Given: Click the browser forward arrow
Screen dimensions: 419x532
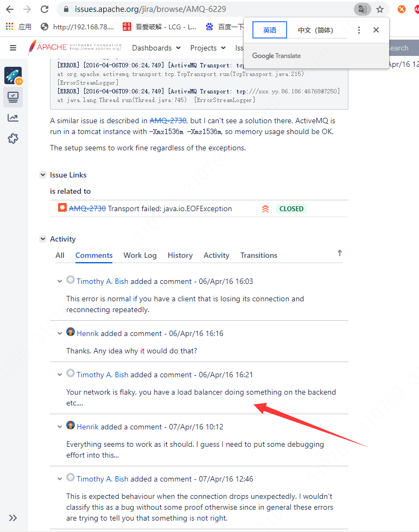Looking at the screenshot, I should (x=27, y=9).
